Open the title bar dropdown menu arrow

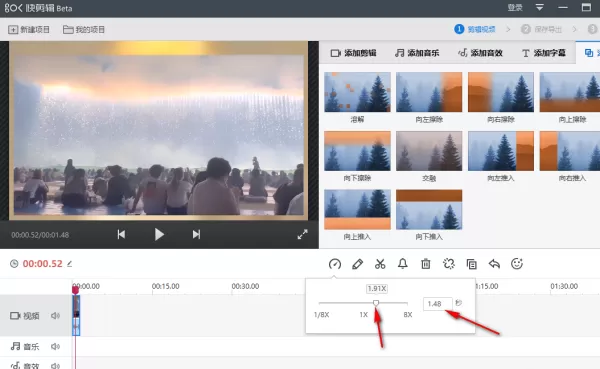coord(540,7)
